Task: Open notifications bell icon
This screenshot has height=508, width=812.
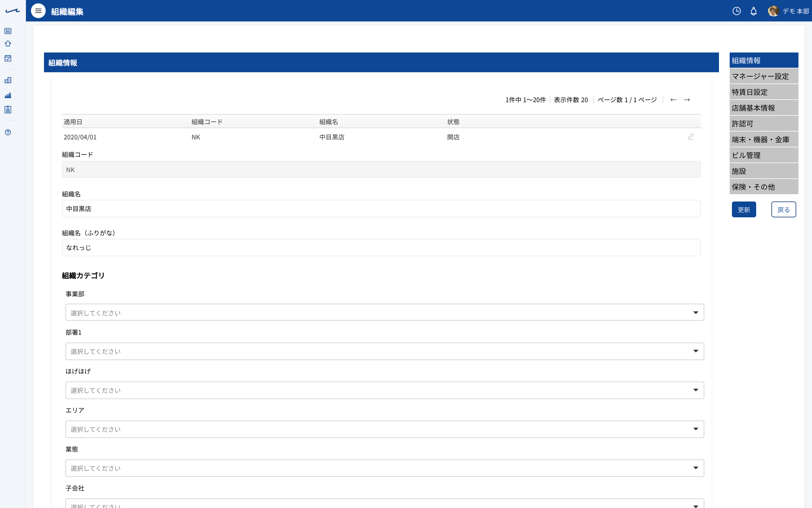Action: pos(754,11)
